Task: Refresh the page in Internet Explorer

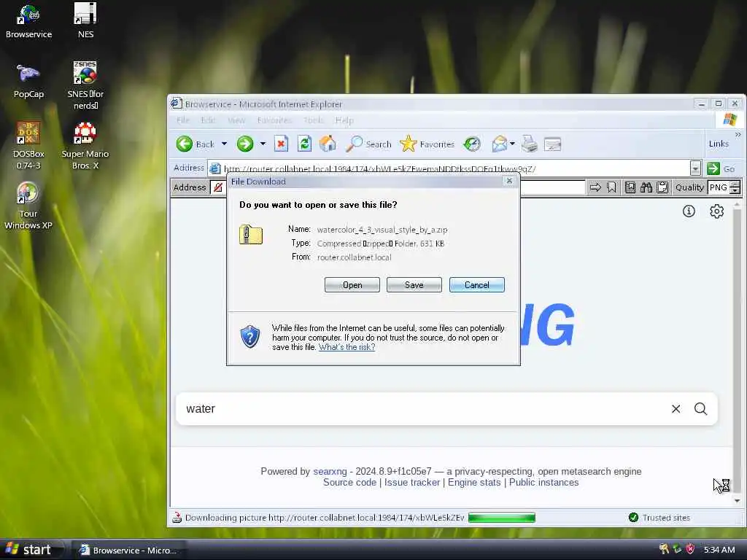Action: 304,144
